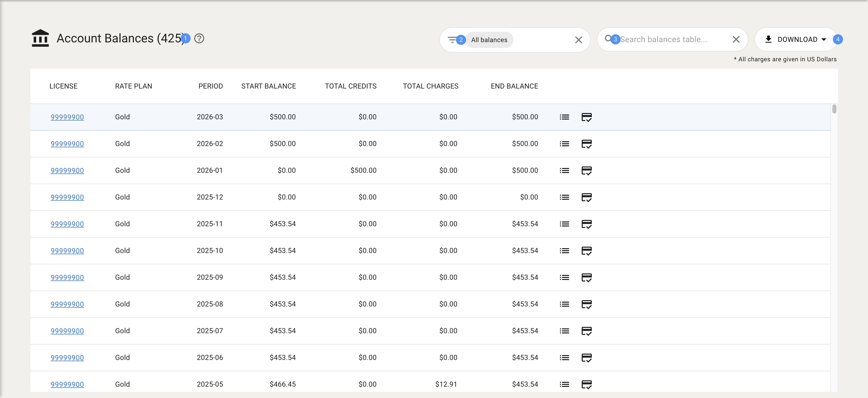
Task: Open credit card payment icon for period 2025-07
Action: [587, 331]
